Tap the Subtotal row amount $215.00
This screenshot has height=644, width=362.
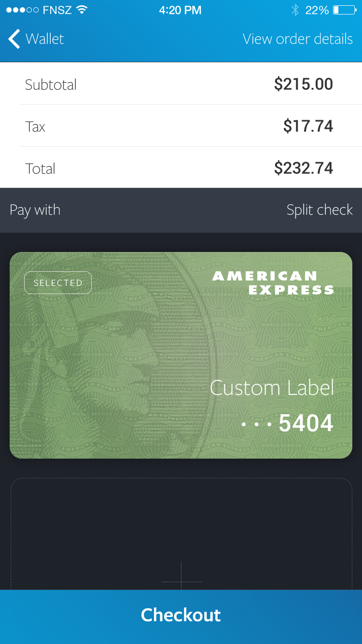click(x=303, y=84)
